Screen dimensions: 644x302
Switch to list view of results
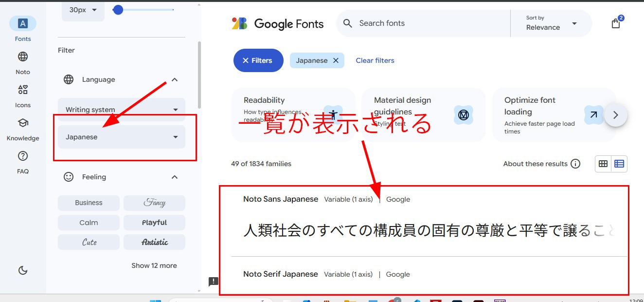(x=619, y=164)
